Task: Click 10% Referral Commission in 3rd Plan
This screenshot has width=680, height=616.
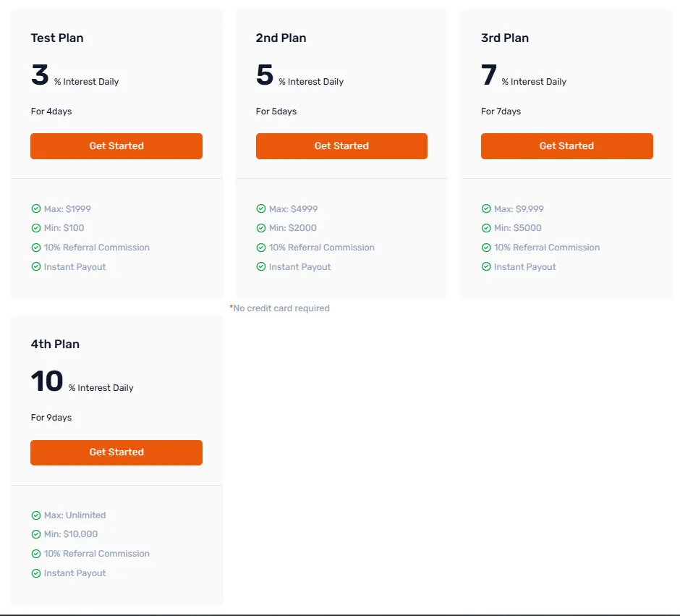Action: tap(547, 248)
